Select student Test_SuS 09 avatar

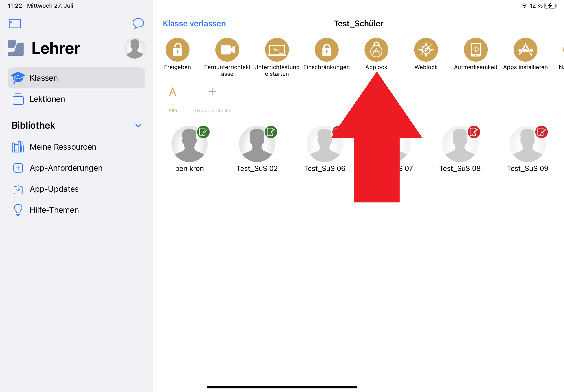[527, 144]
